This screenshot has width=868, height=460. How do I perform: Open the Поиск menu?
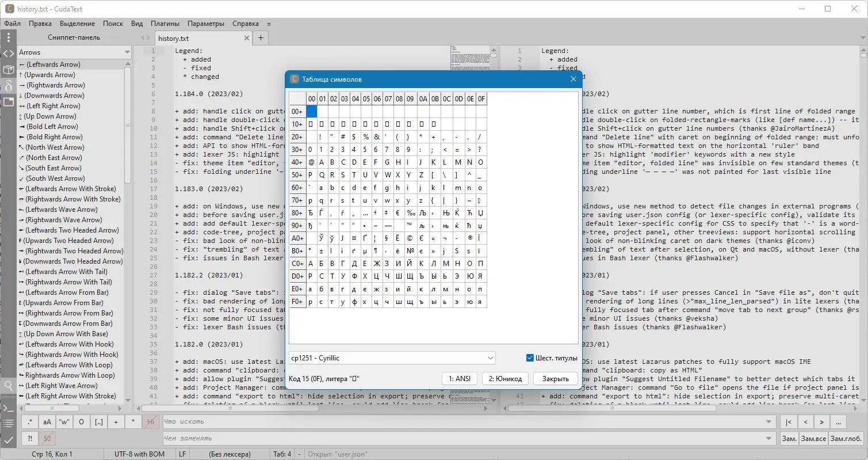[x=113, y=24]
